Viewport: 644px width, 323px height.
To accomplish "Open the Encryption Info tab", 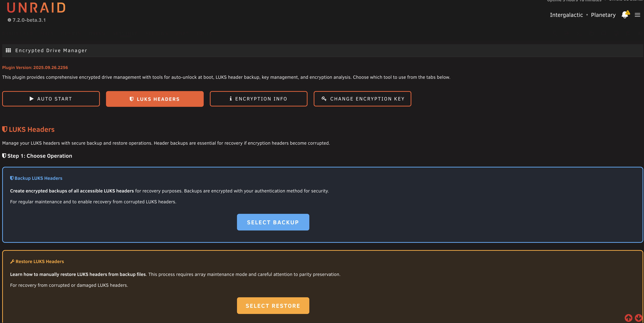I will [x=259, y=99].
